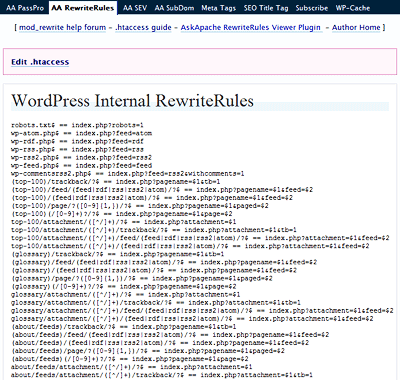Viewport: 400px width, 380px height.
Task: Select the (glossary)/page paged rule line
Action: pos(142,278)
